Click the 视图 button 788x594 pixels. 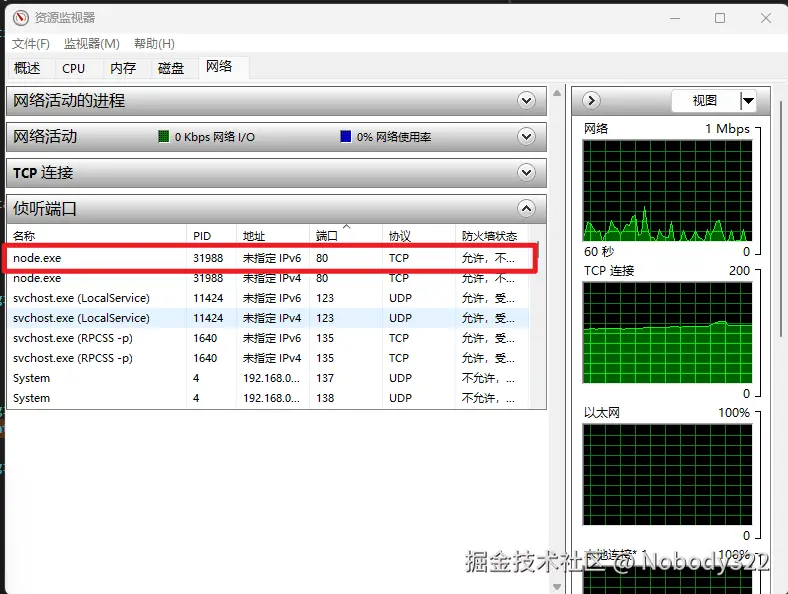pyautogui.click(x=705, y=101)
